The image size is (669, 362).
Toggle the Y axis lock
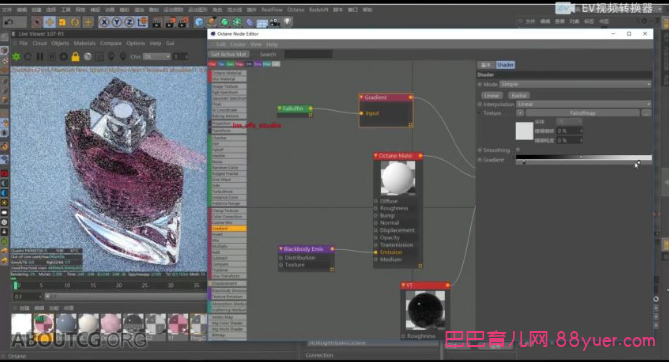[117, 22]
